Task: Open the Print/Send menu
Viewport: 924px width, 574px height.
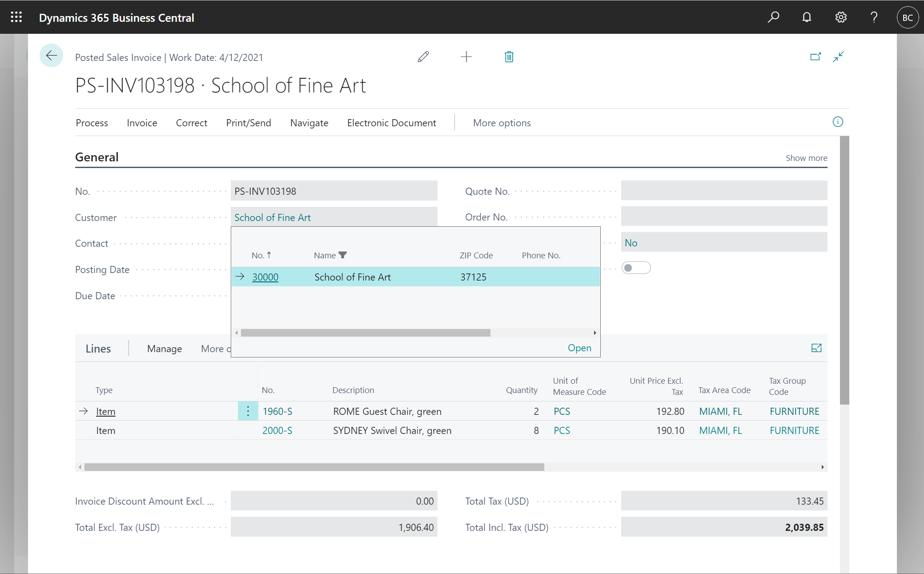Action: (249, 123)
